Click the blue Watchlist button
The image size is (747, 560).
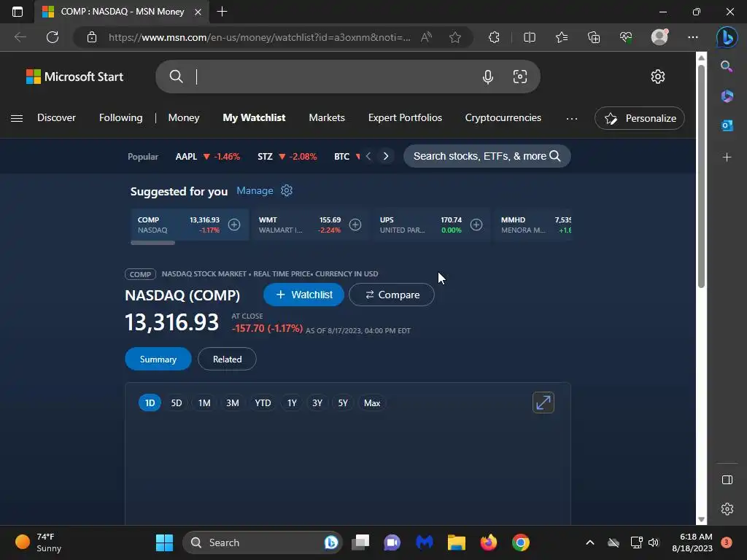point(304,295)
